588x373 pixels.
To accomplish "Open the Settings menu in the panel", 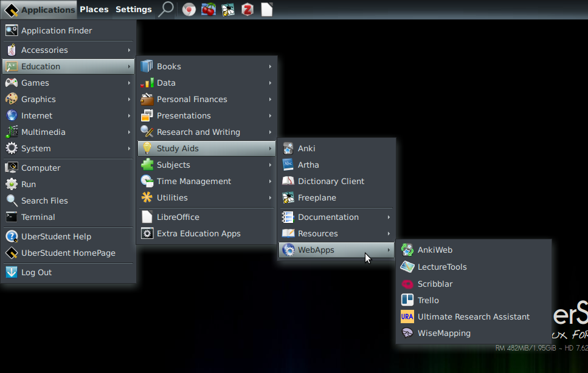I will 133,9.
